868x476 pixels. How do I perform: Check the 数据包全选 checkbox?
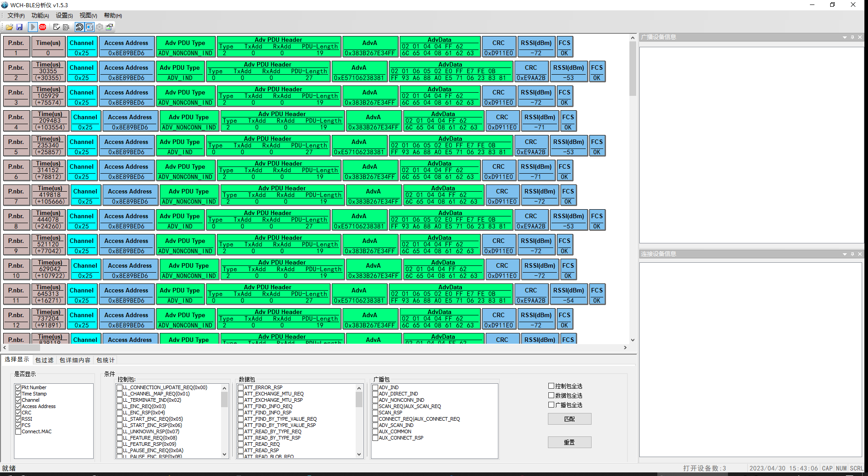pyautogui.click(x=551, y=395)
